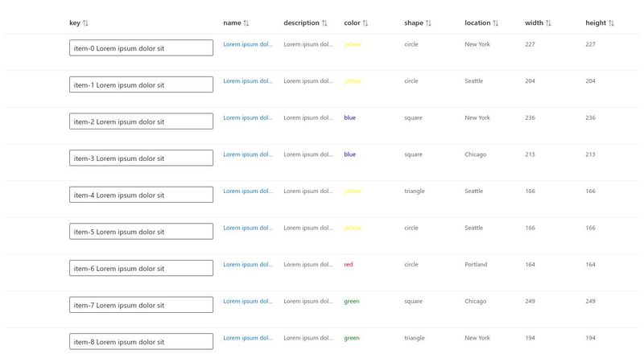644x362 pixels.
Task: Click sort icon next to key header
Action: pos(85,23)
